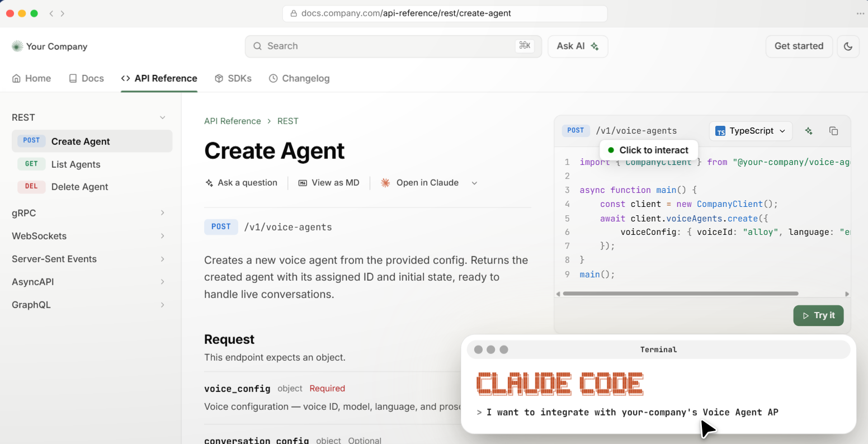Select the API Reference tab

pos(159,78)
